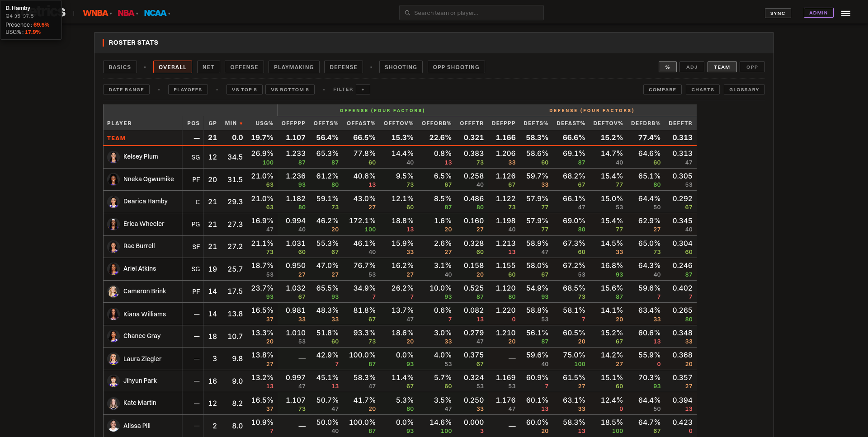Click Dearica Hamby's avatar
Image resolution: width=868 pixels, height=437 pixels.
pos(113,202)
